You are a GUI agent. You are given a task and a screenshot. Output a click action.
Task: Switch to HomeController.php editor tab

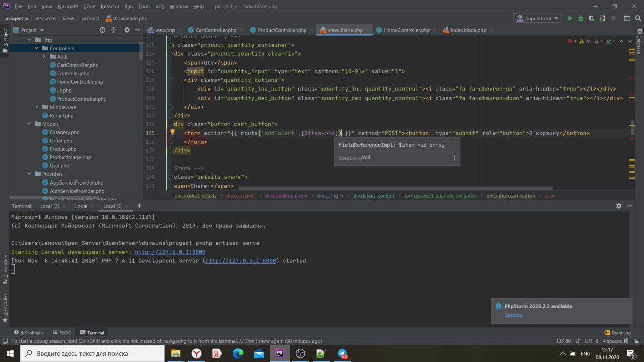point(407,30)
